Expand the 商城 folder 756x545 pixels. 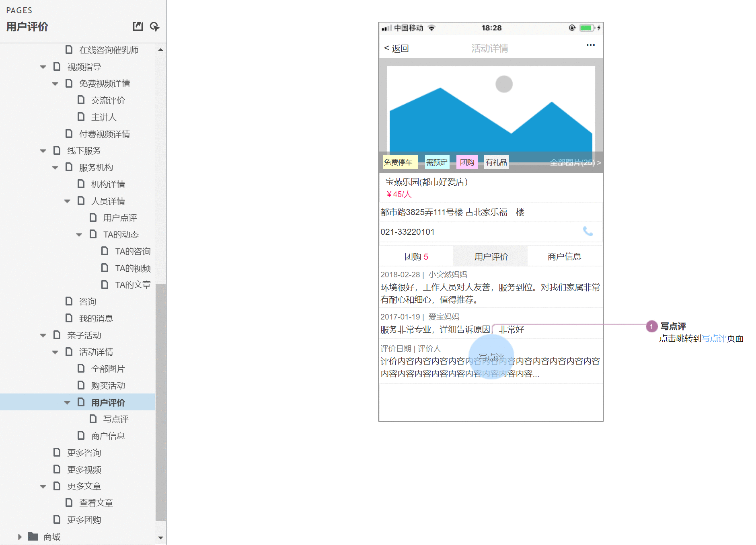[20, 537]
